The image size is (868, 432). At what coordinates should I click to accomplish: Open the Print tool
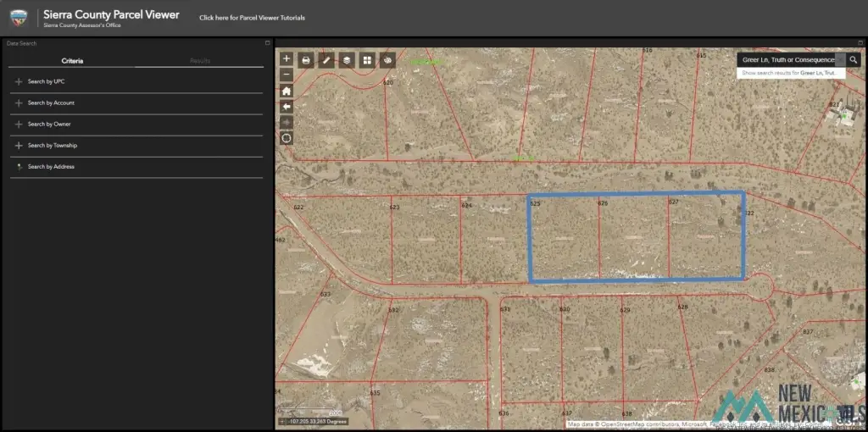pyautogui.click(x=306, y=60)
